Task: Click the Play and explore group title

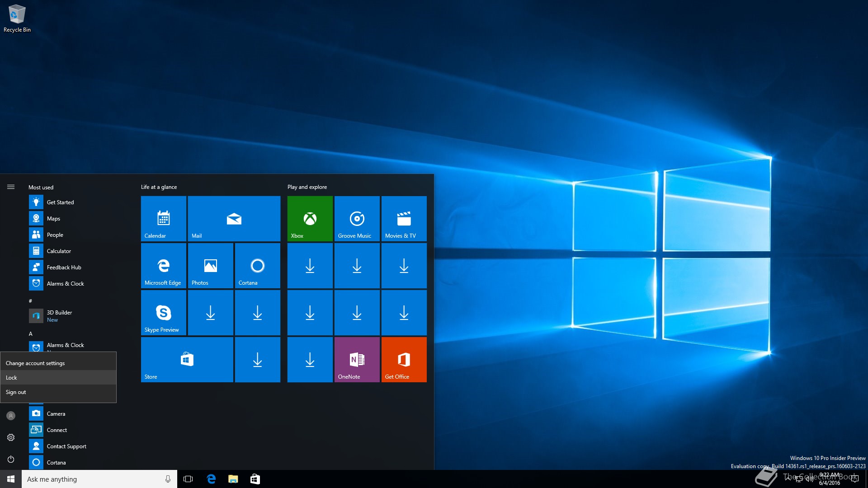Action: click(x=307, y=187)
